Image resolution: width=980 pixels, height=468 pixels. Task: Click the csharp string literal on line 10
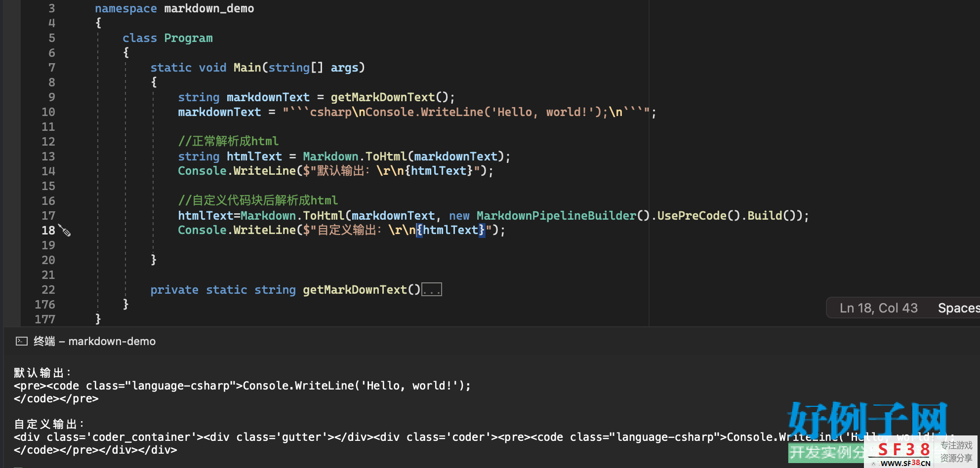pos(466,112)
